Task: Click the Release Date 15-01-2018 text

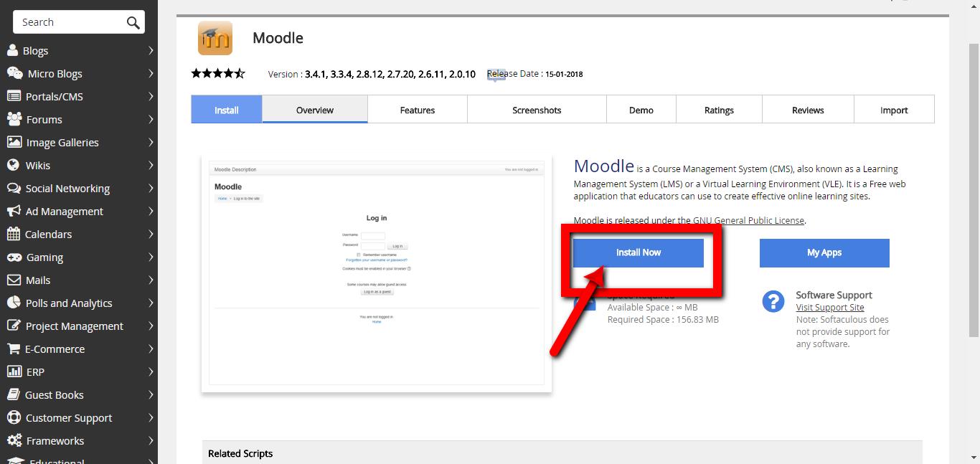Action: point(535,73)
